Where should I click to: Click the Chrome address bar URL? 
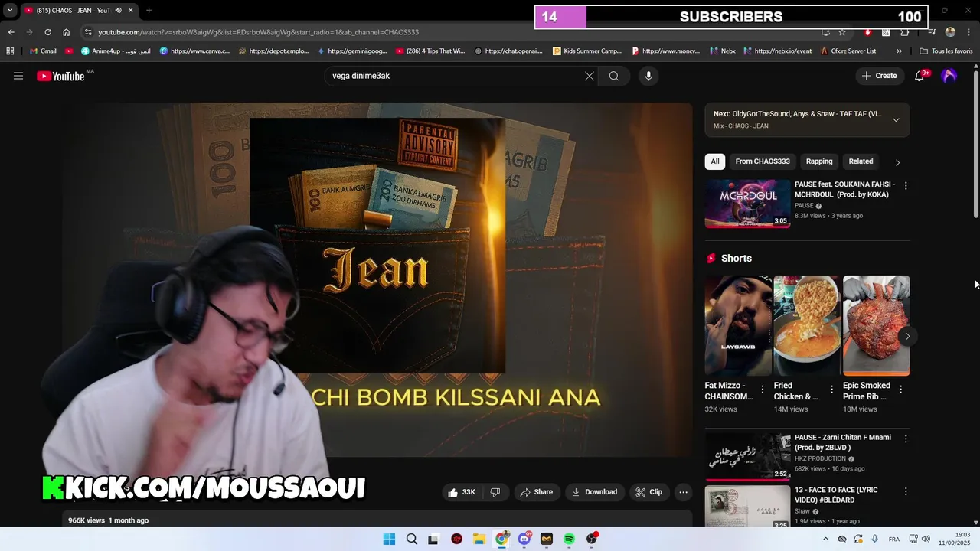click(258, 32)
